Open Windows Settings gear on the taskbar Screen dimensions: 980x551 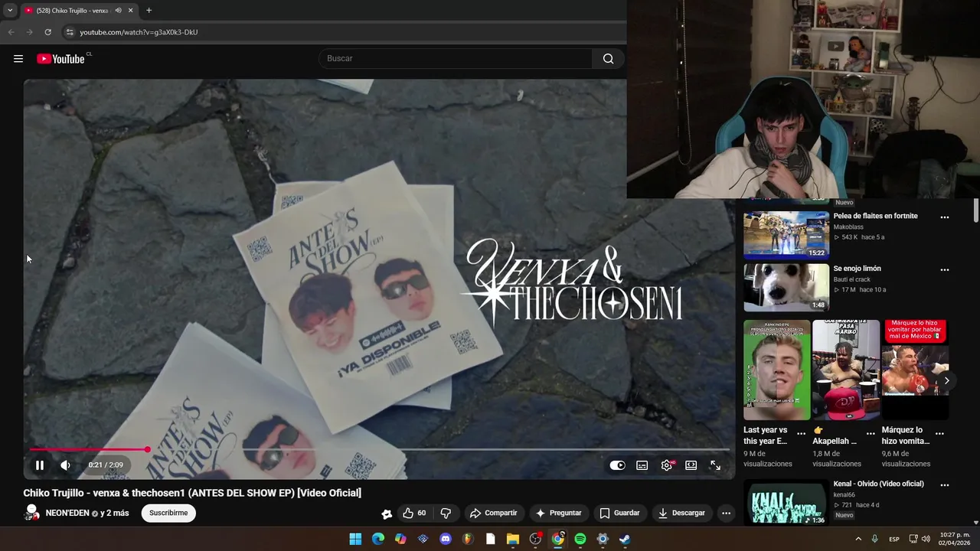coord(603,539)
